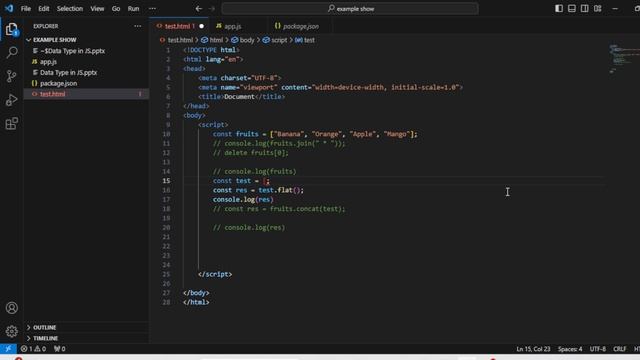Click the closing </script> tag
640x360 pixels.
[x=215, y=274]
